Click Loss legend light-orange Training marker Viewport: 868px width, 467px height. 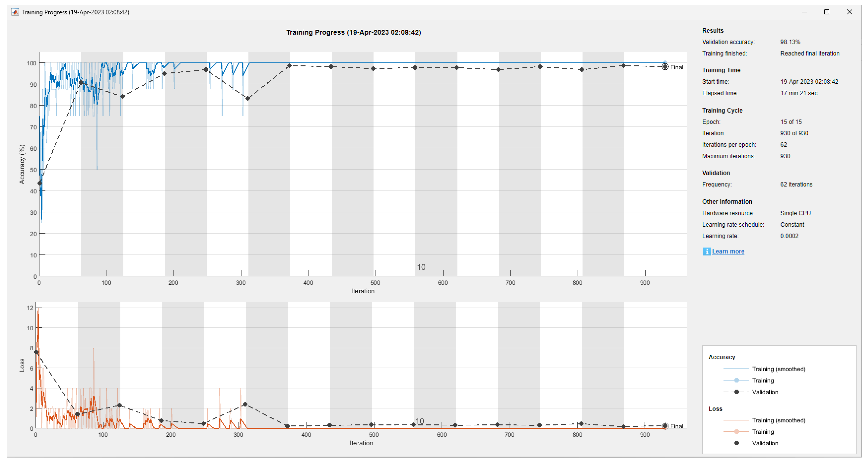click(737, 432)
